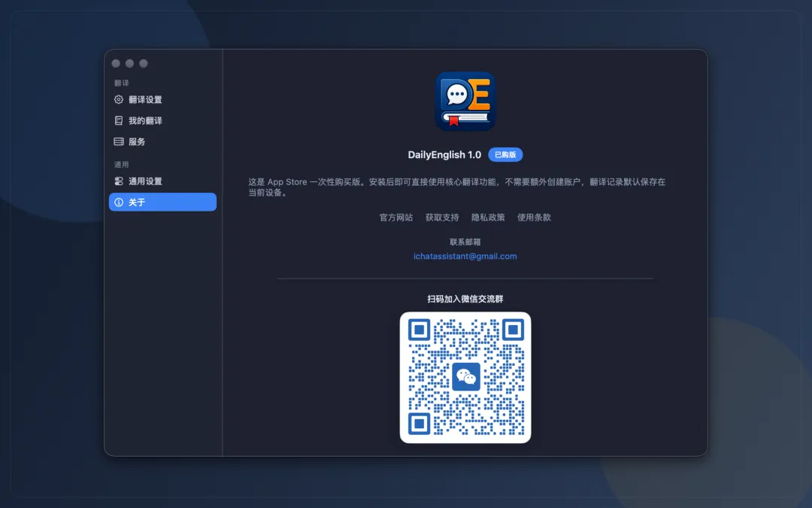
Task: Open the 翻译设置 sidebar item
Action: pyautogui.click(x=162, y=99)
